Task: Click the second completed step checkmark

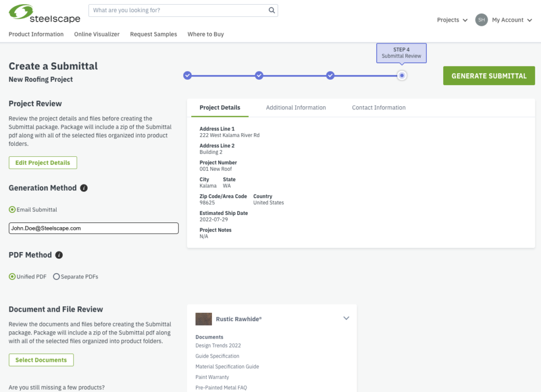Action: click(259, 75)
